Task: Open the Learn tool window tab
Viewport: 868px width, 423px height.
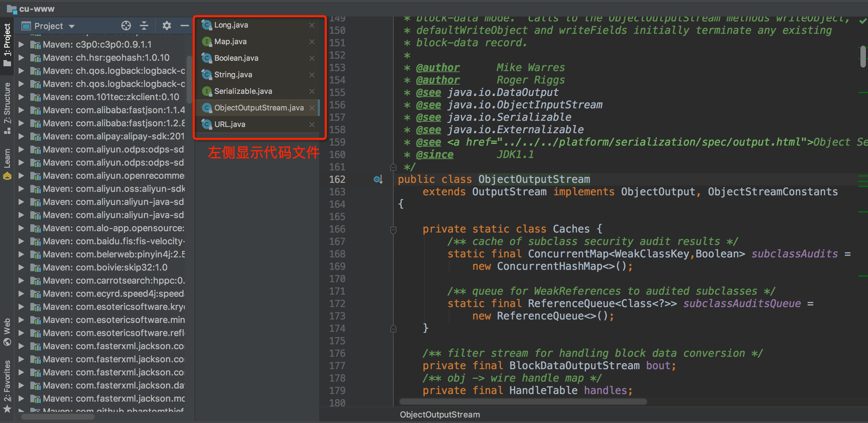Action: pyautogui.click(x=7, y=164)
